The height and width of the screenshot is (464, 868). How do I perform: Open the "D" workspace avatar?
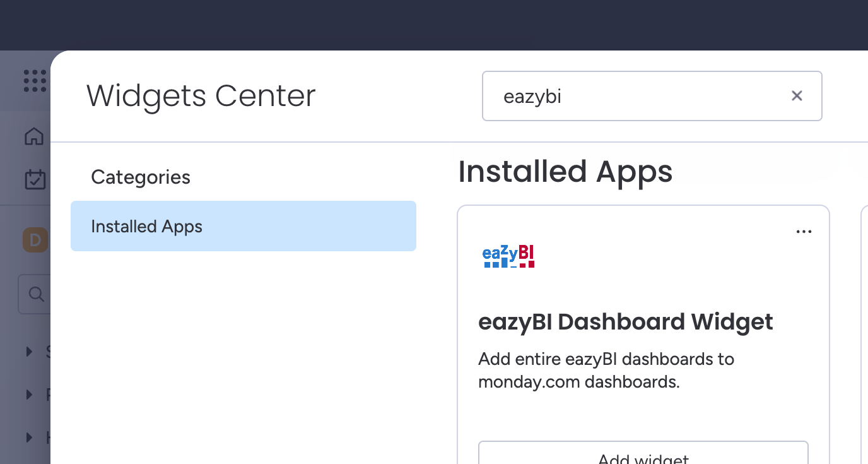pyautogui.click(x=35, y=240)
